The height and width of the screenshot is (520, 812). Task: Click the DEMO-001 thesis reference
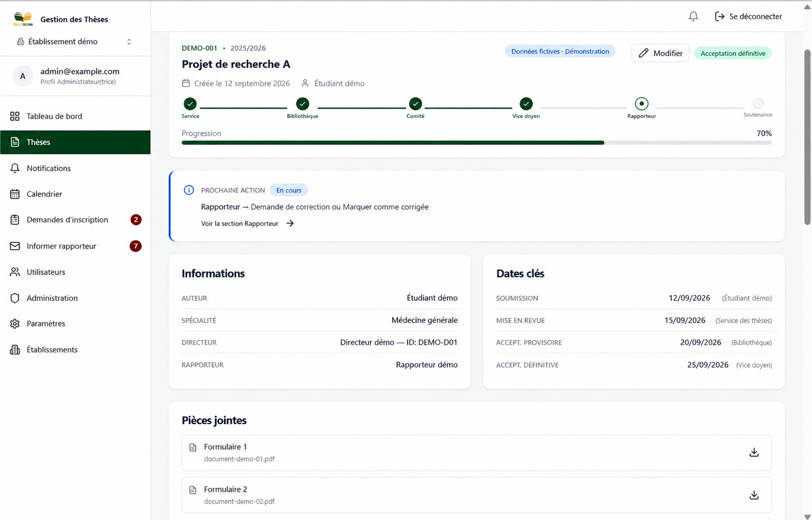(x=200, y=48)
